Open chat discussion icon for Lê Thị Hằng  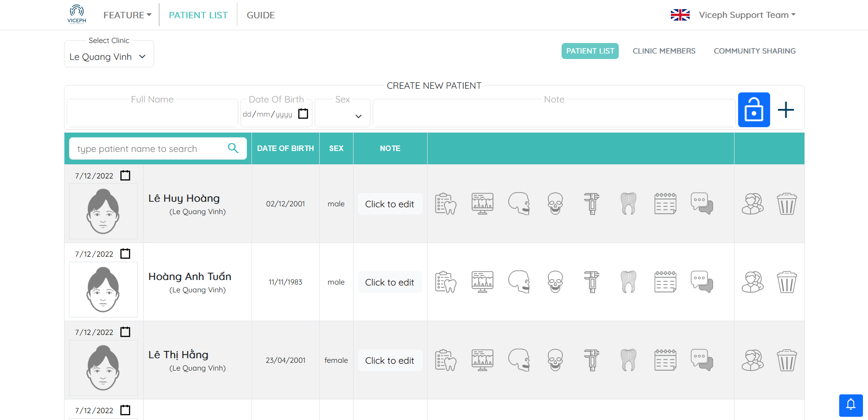pyautogui.click(x=702, y=360)
